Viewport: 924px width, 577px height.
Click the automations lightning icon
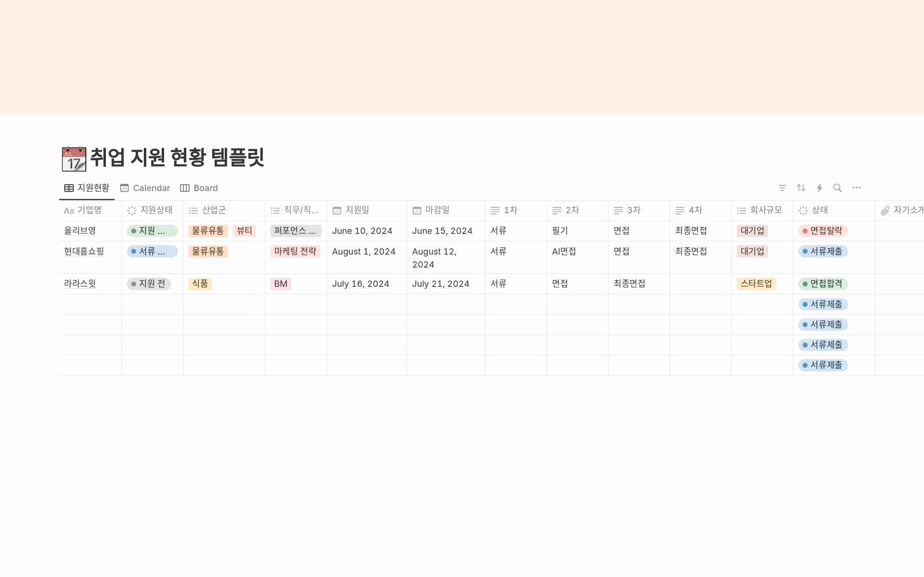[x=820, y=188]
